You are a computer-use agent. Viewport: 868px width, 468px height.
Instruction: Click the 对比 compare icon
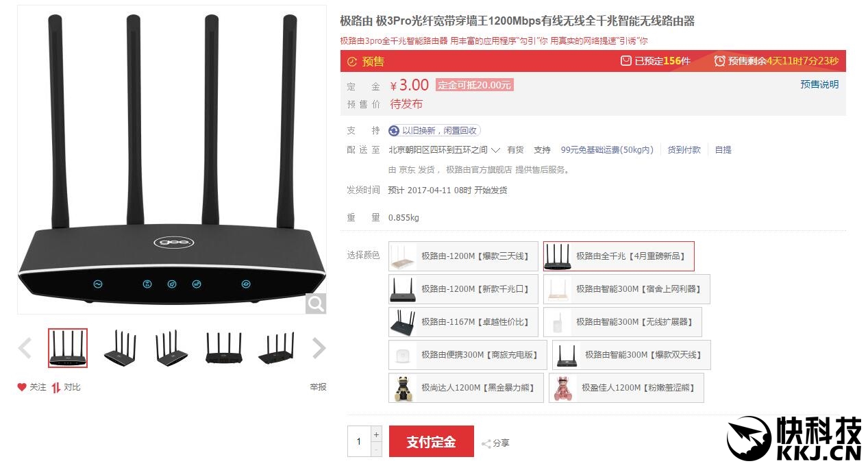click(x=56, y=387)
